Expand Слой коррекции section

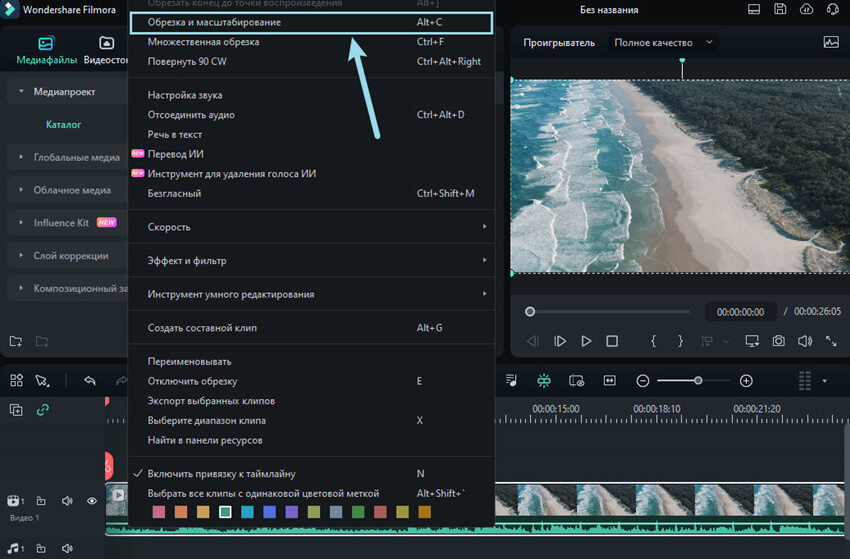(x=68, y=255)
